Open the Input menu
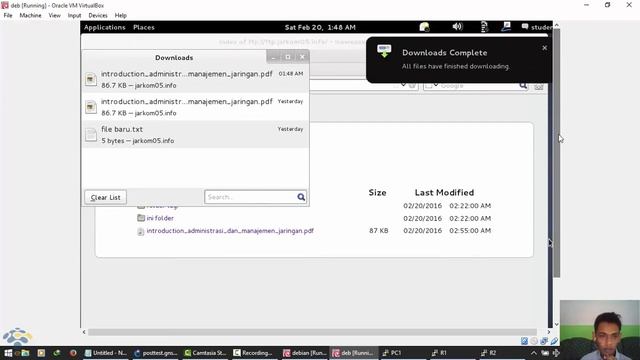The width and height of the screenshot is (640, 360). [74, 16]
